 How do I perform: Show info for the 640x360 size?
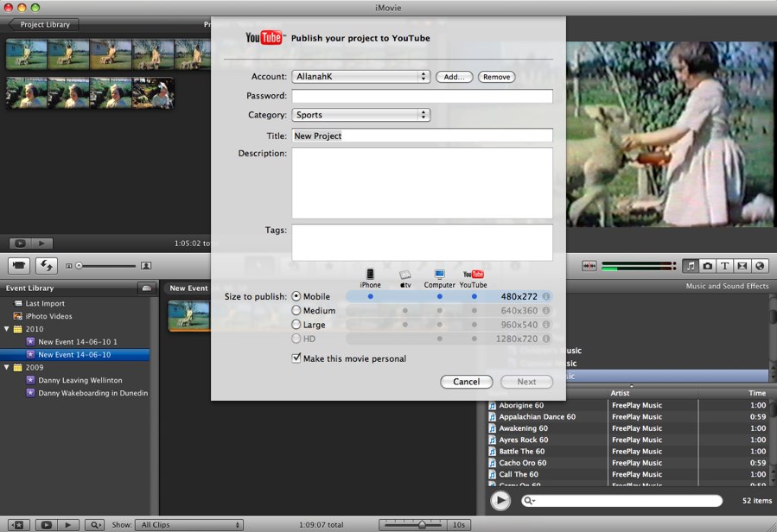coord(546,311)
